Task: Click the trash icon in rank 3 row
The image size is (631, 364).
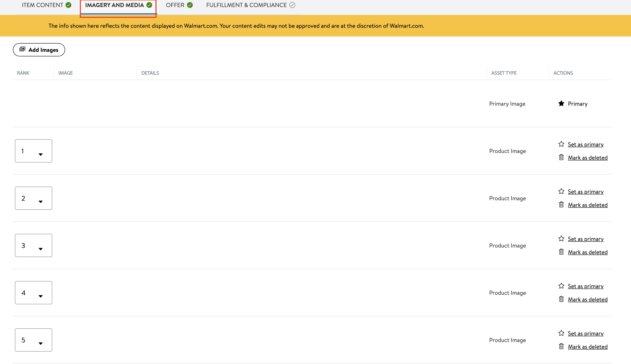Action: click(x=561, y=252)
